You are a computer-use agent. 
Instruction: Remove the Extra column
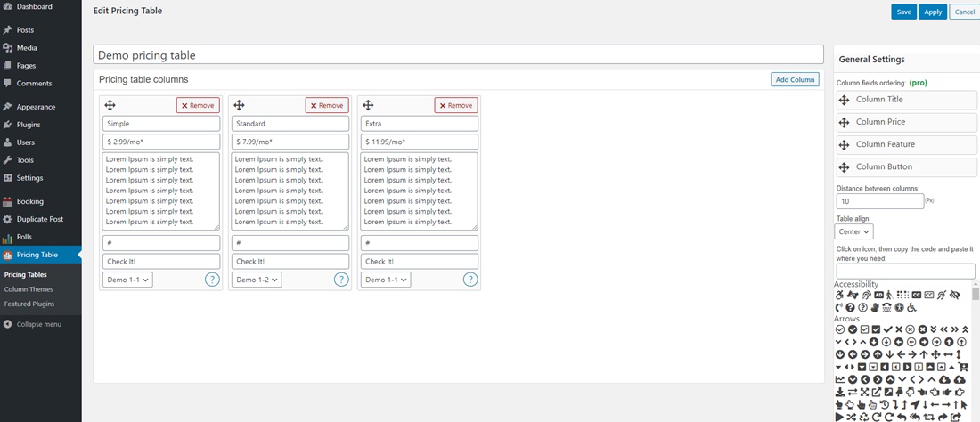(456, 105)
